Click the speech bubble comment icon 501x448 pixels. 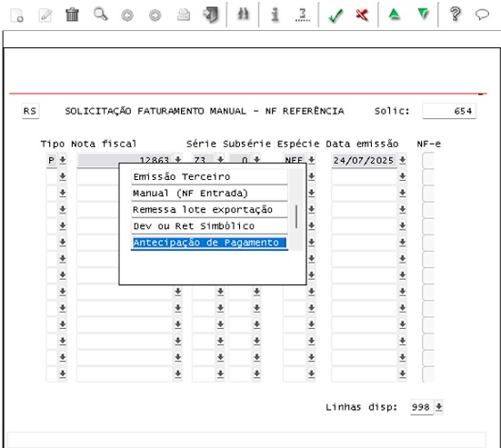(482, 15)
